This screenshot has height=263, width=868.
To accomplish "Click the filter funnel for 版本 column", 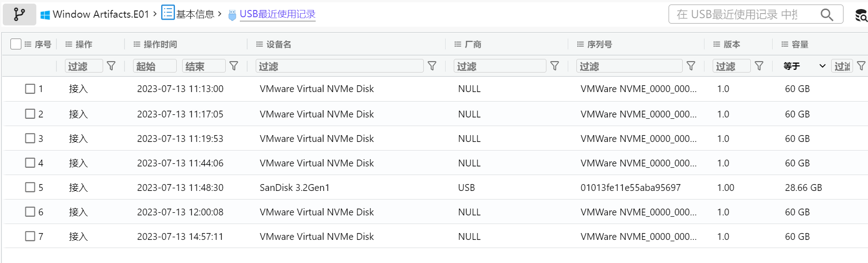I will 759,66.
